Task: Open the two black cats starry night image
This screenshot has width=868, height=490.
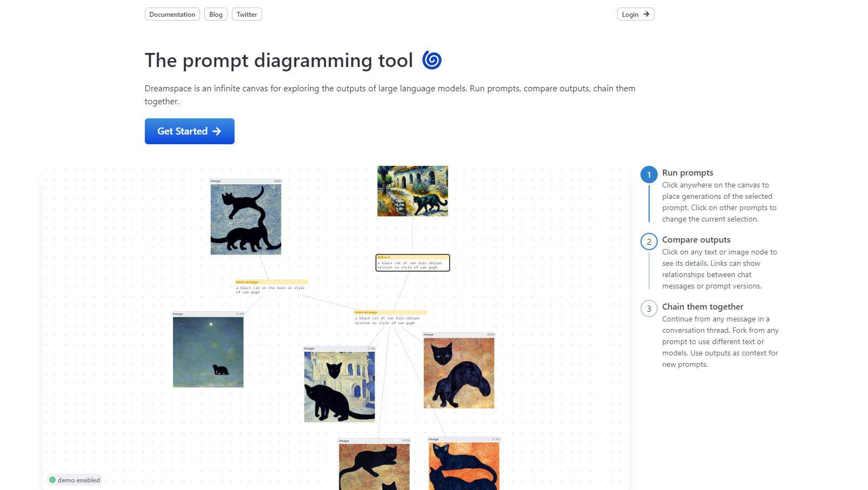Action: click(246, 219)
